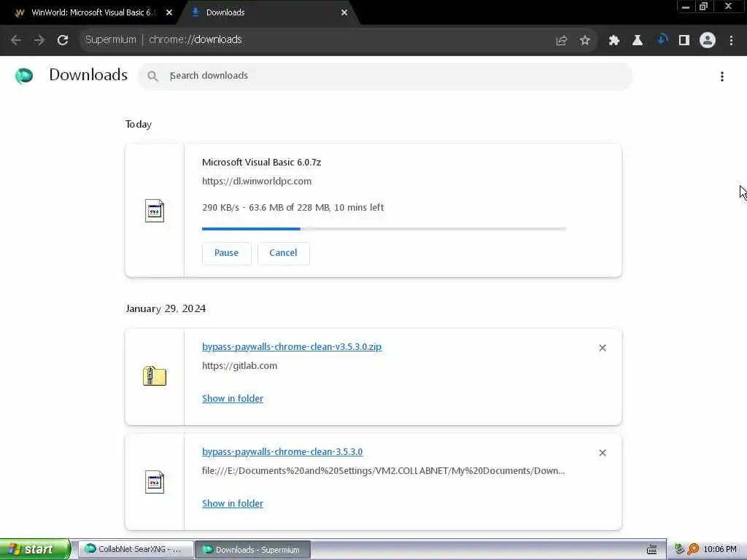
Task: Remove bypass-paywalls v3.5.3.0.zip from list
Action: click(x=603, y=348)
